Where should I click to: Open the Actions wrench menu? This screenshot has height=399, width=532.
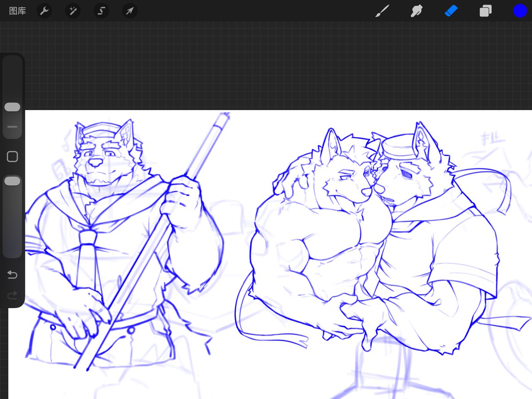point(44,11)
